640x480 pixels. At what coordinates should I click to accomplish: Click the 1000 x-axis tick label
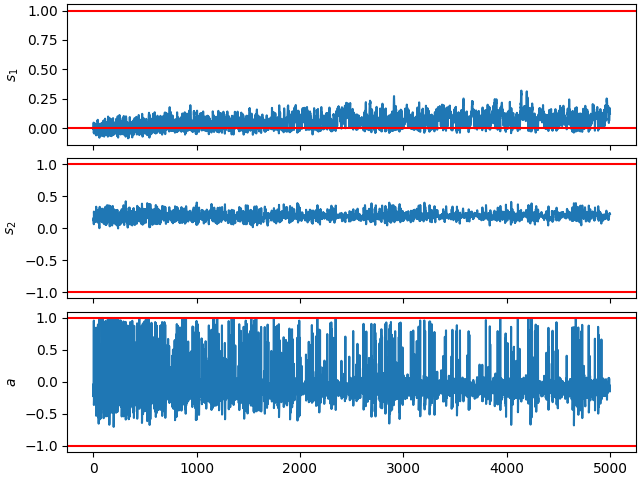click(x=197, y=468)
